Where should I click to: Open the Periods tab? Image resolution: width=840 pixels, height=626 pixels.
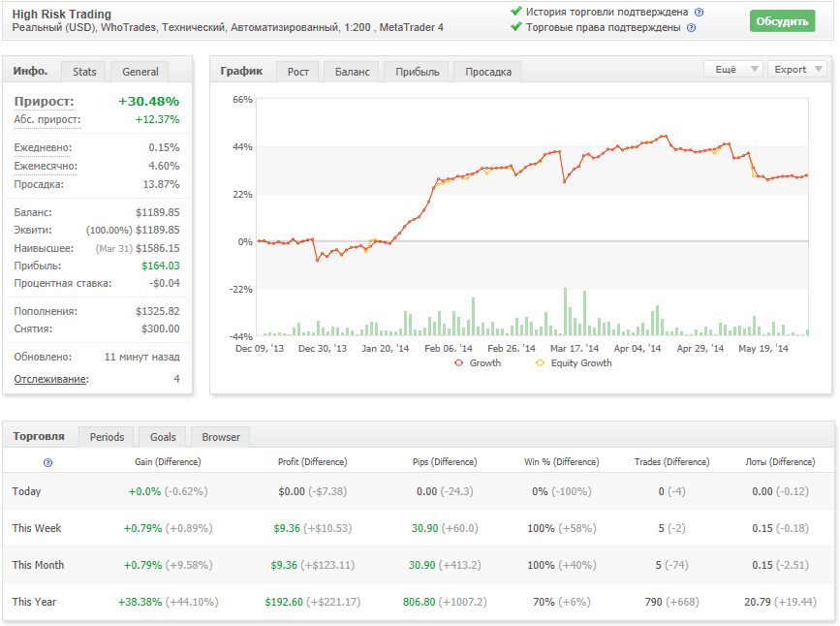[x=107, y=436]
